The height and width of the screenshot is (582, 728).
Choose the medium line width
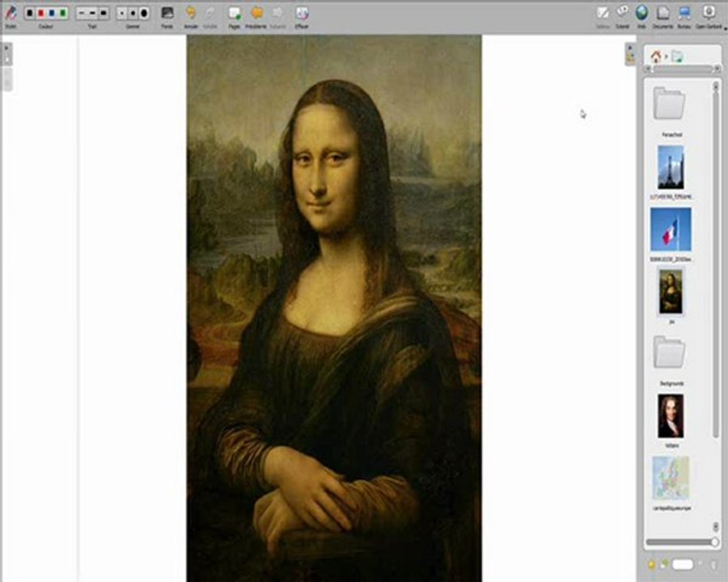(x=92, y=13)
